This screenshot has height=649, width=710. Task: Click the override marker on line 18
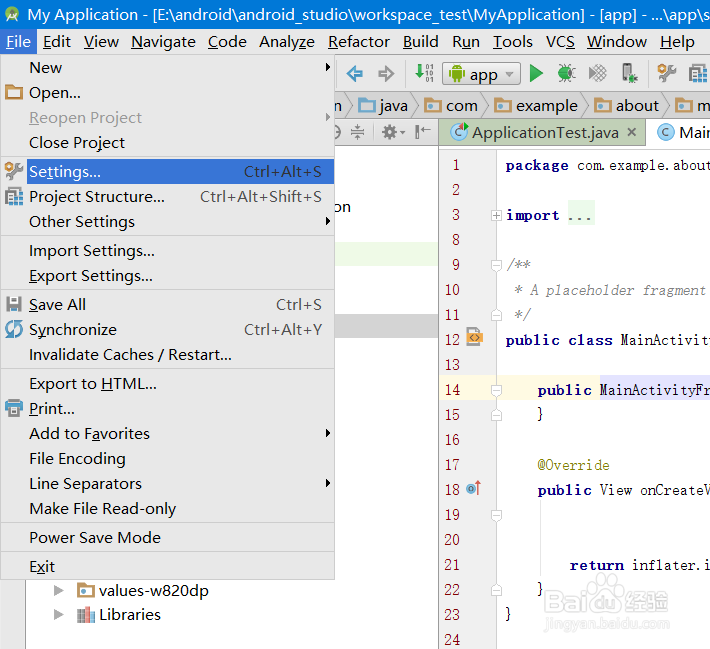click(x=474, y=488)
